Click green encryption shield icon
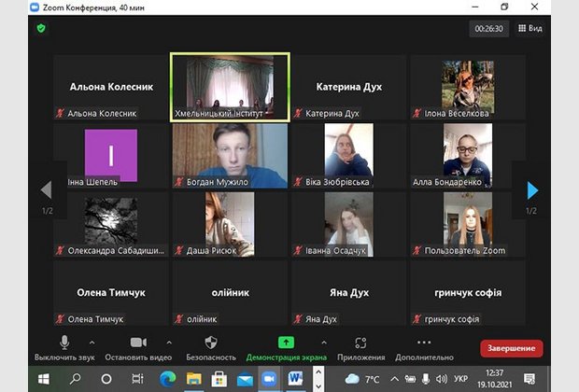Viewport: 579px width, 392px height. click(x=41, y=28)
